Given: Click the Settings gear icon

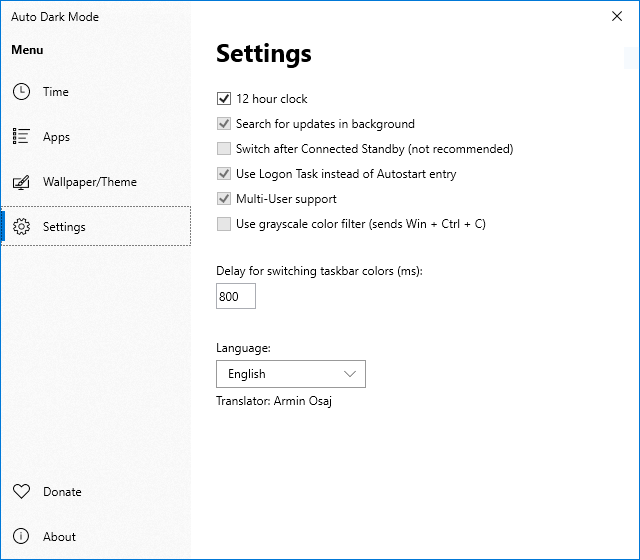Looking at the screenshot, I should click(21, 227).
